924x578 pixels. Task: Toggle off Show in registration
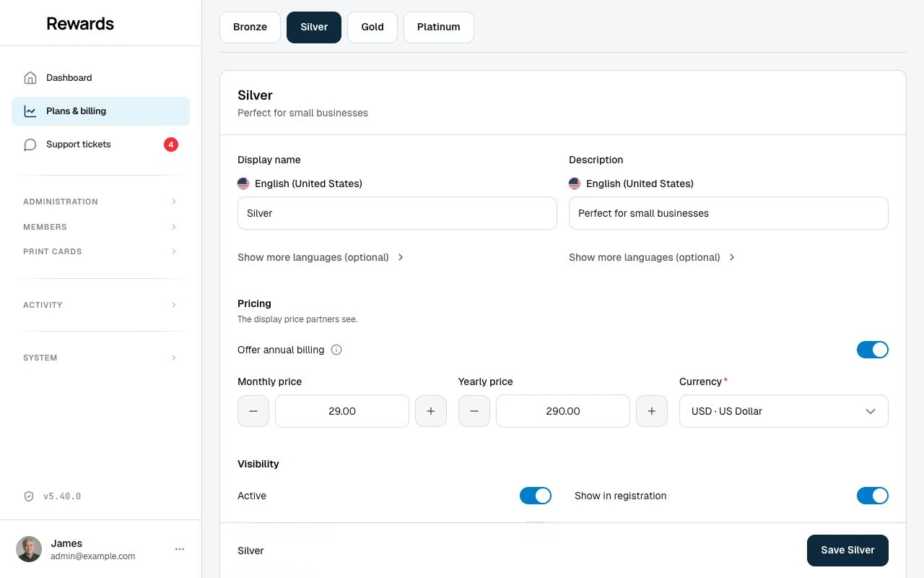pyautogui.click(x=873, y=496)
